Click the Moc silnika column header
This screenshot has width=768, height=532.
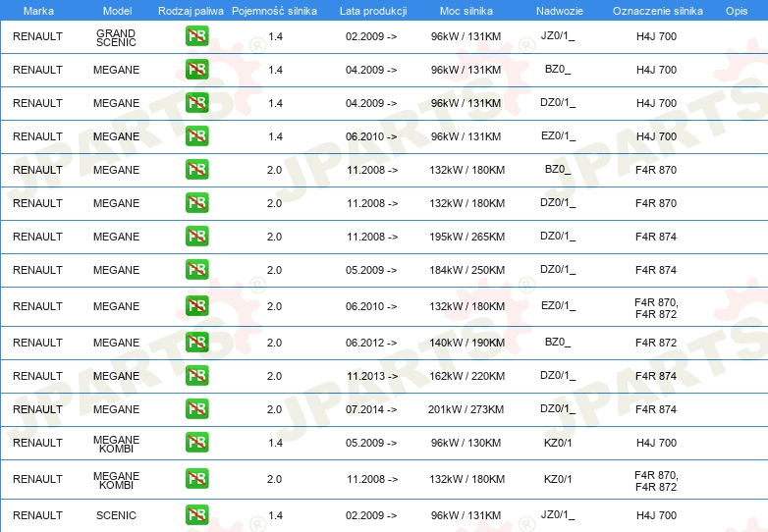[466, 11]
